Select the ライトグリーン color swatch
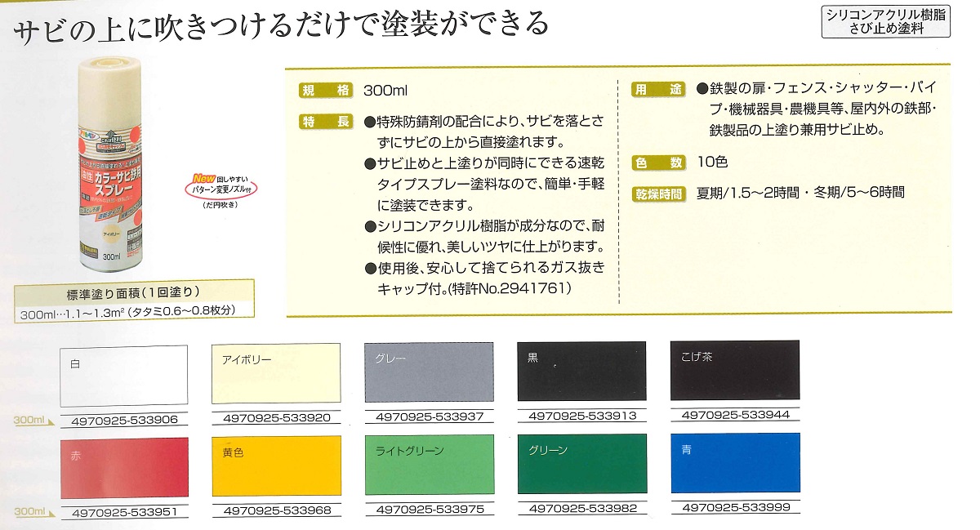The width and height of the screenshot is (980, 530). click(x=428, y=465)
